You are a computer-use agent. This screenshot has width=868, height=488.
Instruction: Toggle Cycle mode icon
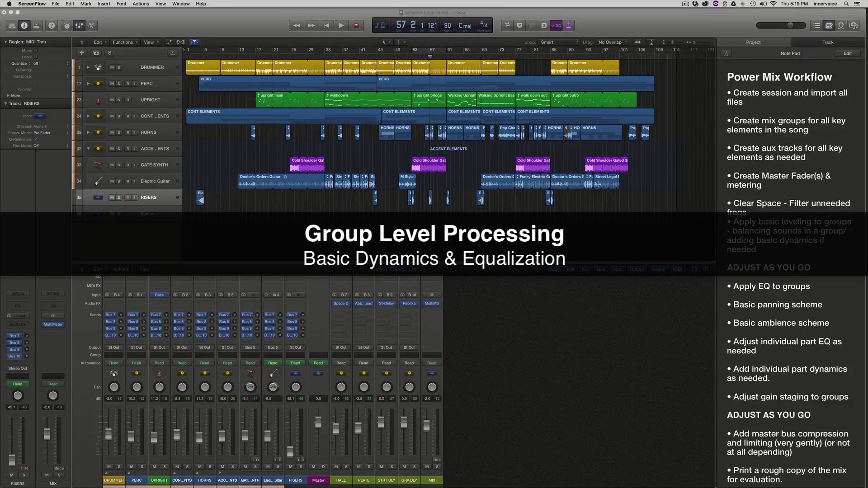click(x=507, y=26)
